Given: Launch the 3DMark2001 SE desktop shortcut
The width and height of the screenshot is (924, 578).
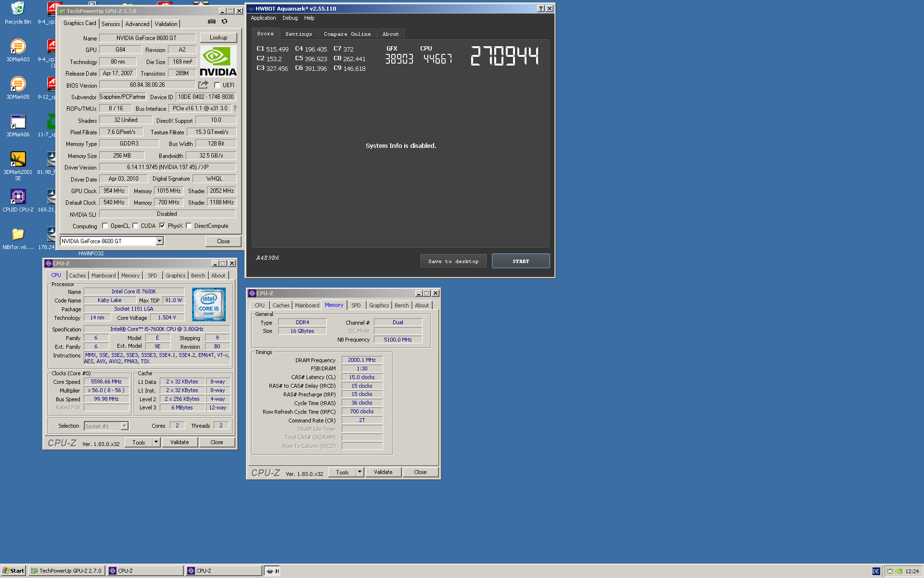Looking at the screenshot, I should 18,165.
